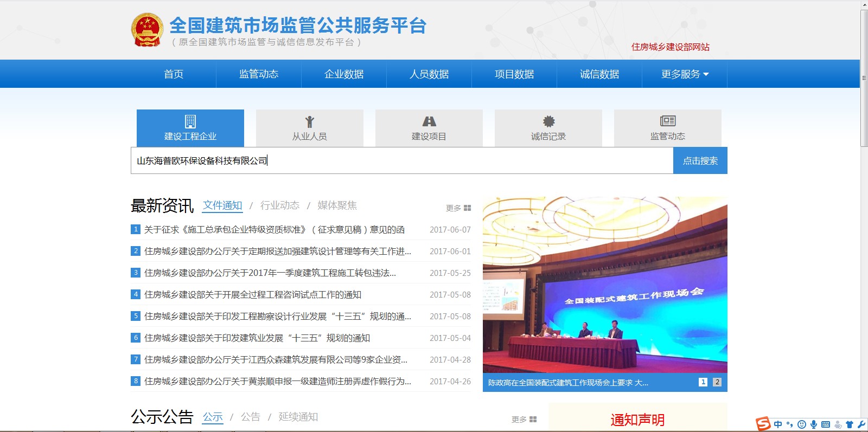Switch carousel to slide 2
868x432 pixels.
pos(717,382)
